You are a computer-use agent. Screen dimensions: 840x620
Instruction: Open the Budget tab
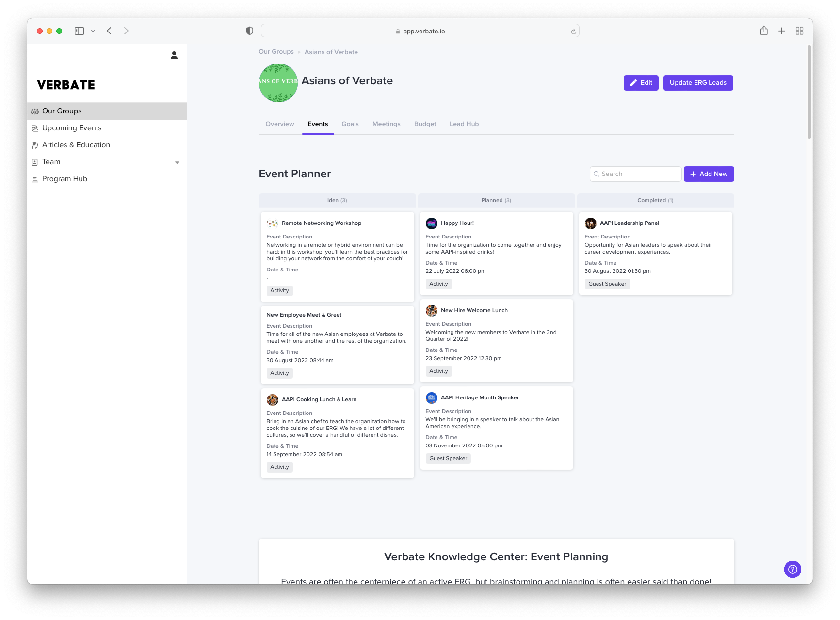pos(425,124)
